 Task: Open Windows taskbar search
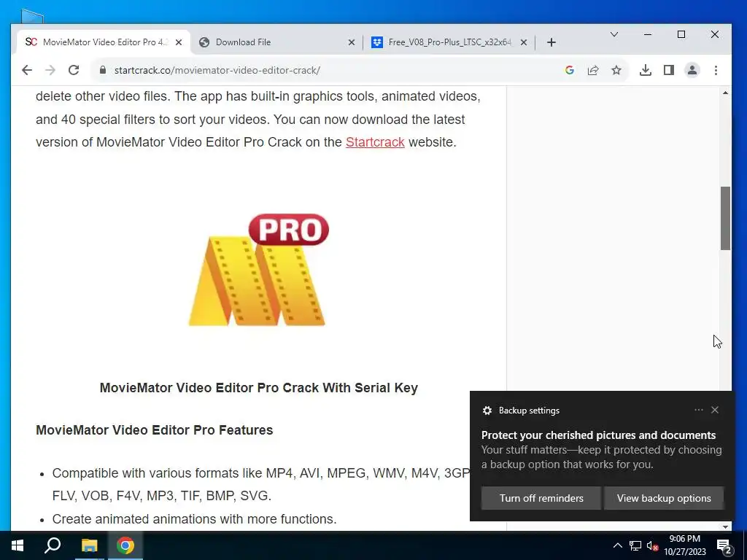tap(53, 545)
